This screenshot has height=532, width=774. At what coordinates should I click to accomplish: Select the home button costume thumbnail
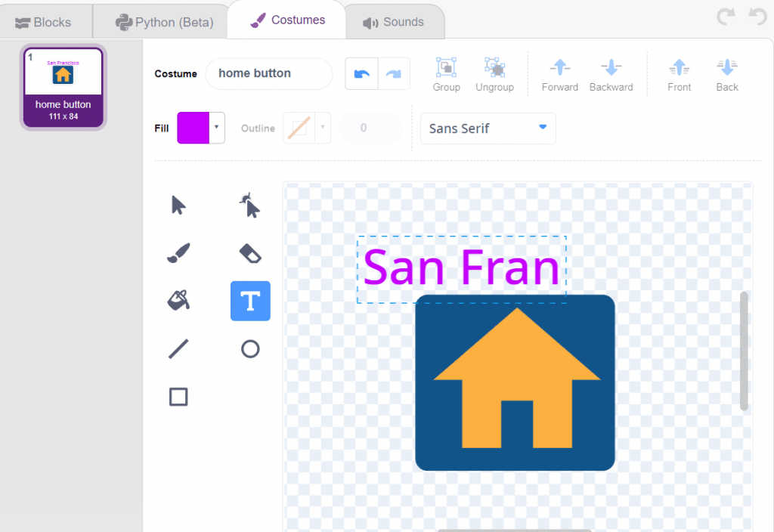tap(63, 88)
